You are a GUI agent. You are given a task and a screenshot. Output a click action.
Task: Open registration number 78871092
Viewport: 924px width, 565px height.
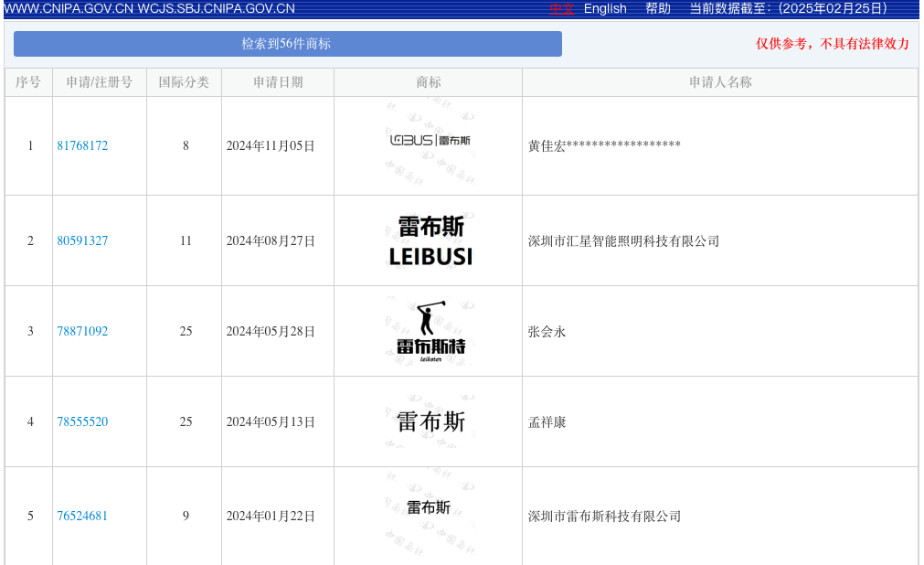tap(82, 332)
